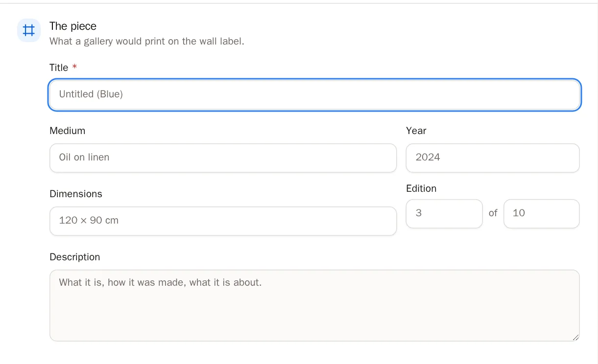Viewport: 598px width, 364px height.
Task: Click the Edition number field showing 3
Action: [x=444, y=214]
